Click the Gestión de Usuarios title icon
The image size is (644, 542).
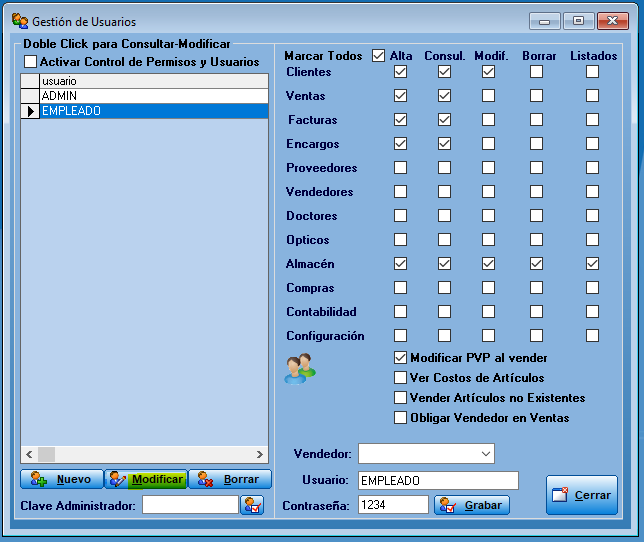click(20, 21)
